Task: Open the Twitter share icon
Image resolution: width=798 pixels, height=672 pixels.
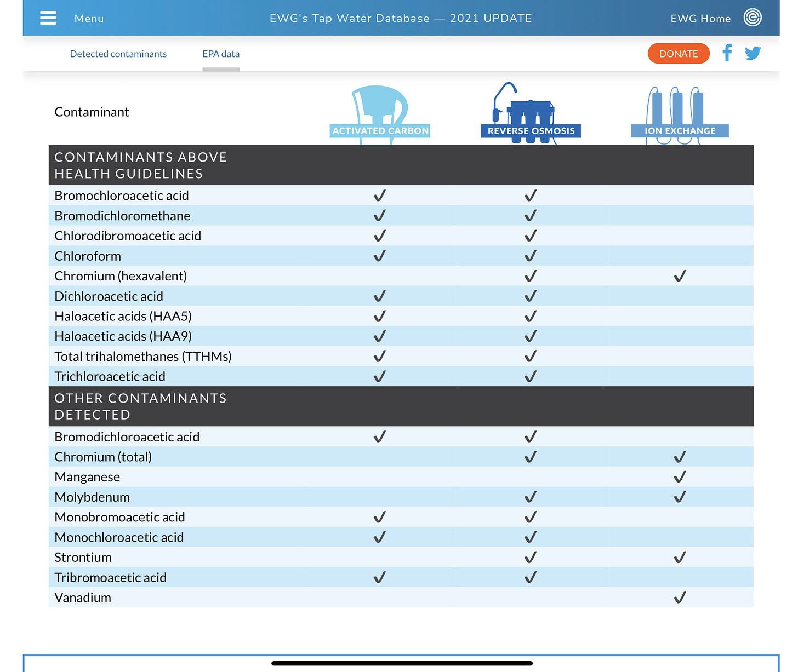Action: click(753, 53)
